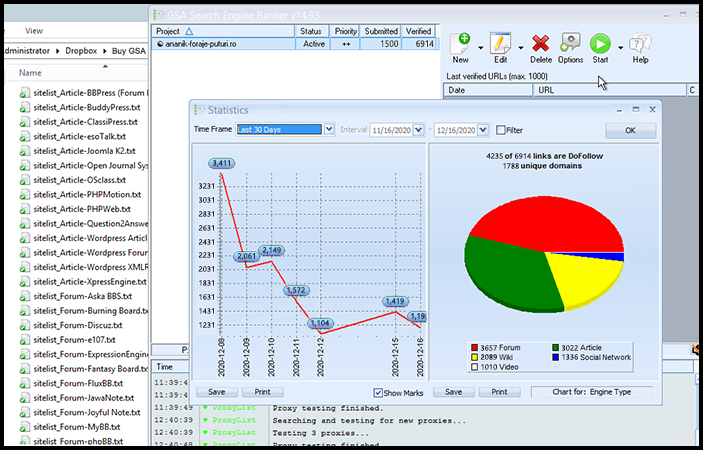Select file sitelist_Article-PHPMotion.txt
The image size is (703, 450).
[x=87, y=195]
